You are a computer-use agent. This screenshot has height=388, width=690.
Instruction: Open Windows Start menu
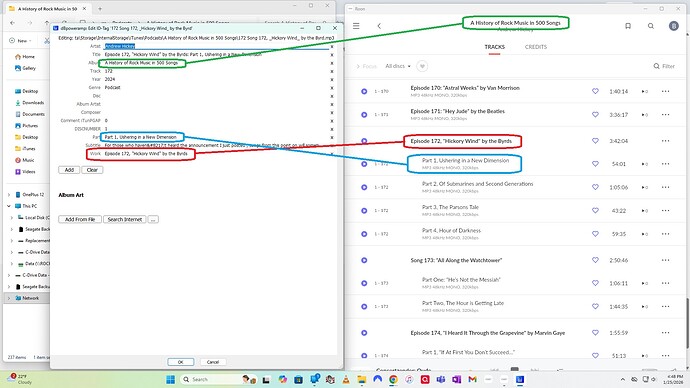coord(171,379)
